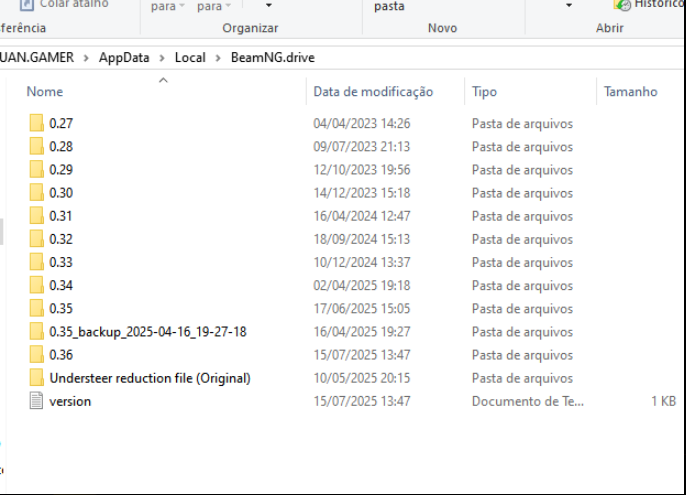Viewport: 686px width, 495px height.
Task: Click the file name version
Action: [70, 401]
